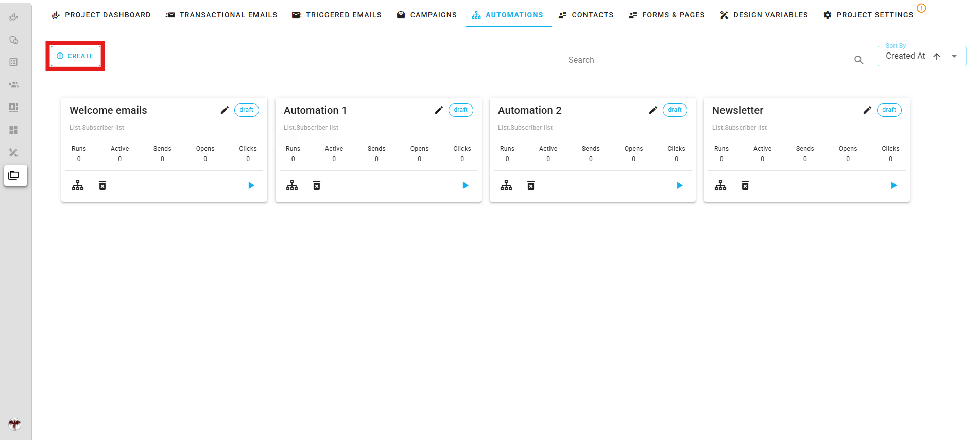
Task: Click the orange warning alert icon
Action: click(921, 8)
